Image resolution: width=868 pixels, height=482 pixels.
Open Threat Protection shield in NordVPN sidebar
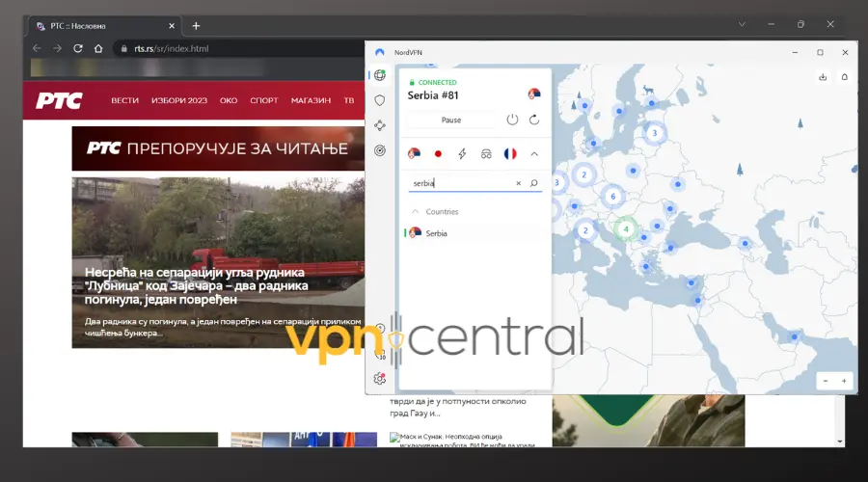click(x=380, y=100)
